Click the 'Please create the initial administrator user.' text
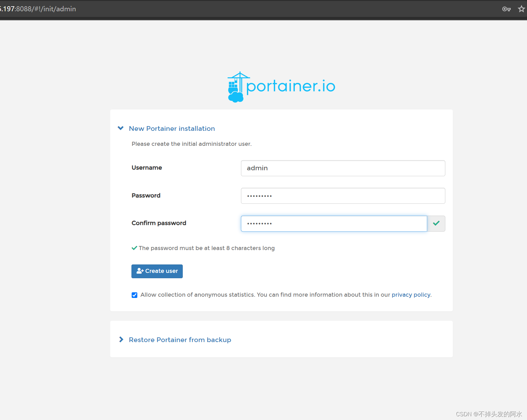The width and height of the screenshot is (527, 420). 192,144
